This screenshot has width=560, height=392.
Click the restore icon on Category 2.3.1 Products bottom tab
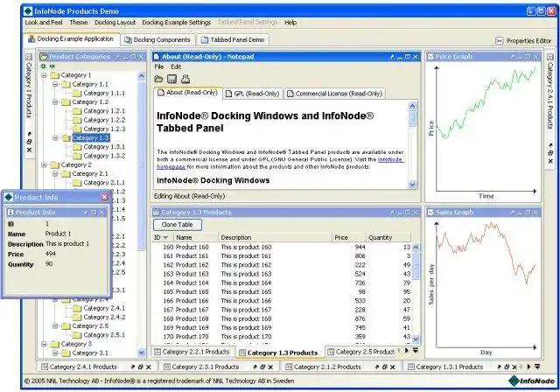coord(262,367)
